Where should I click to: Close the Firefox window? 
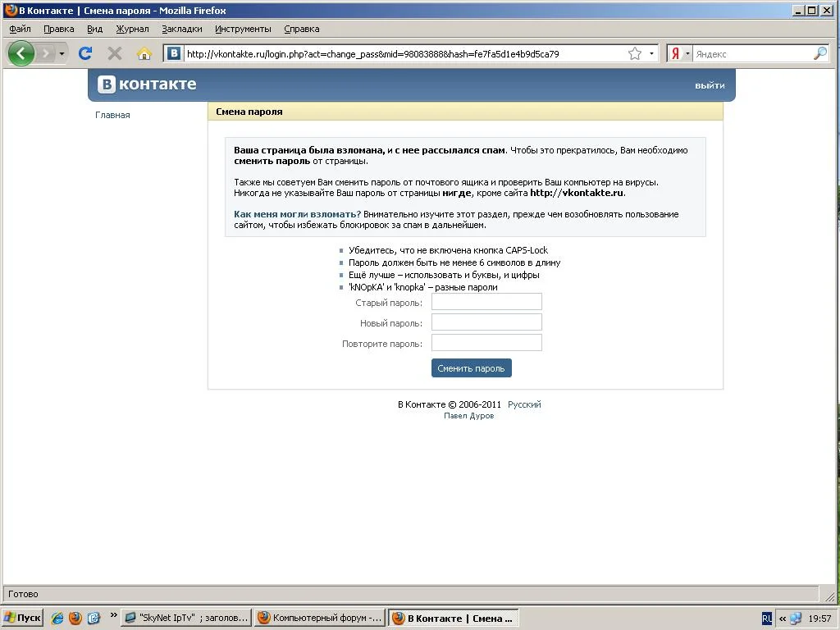827,10
